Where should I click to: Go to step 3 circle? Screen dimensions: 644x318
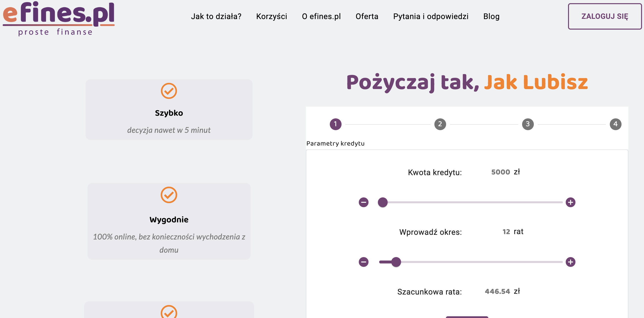(528, 124)
